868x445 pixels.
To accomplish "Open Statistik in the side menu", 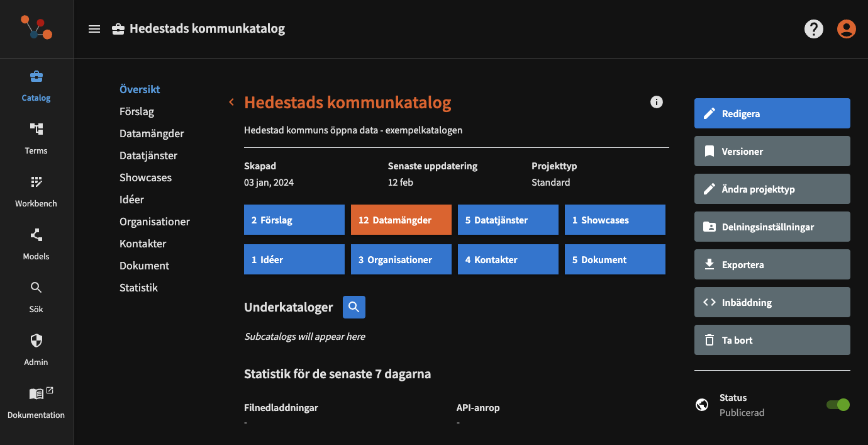I will pos(138,288).
